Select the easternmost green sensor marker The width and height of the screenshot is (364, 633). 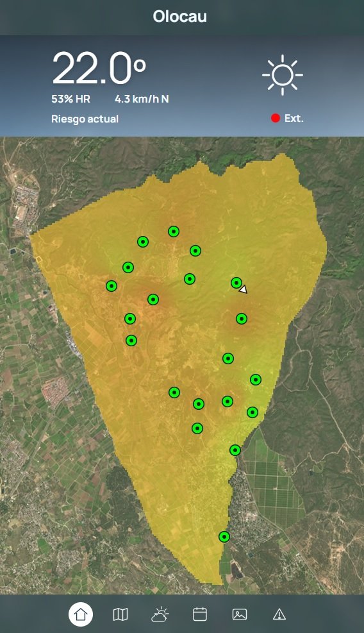coord(256,380)
